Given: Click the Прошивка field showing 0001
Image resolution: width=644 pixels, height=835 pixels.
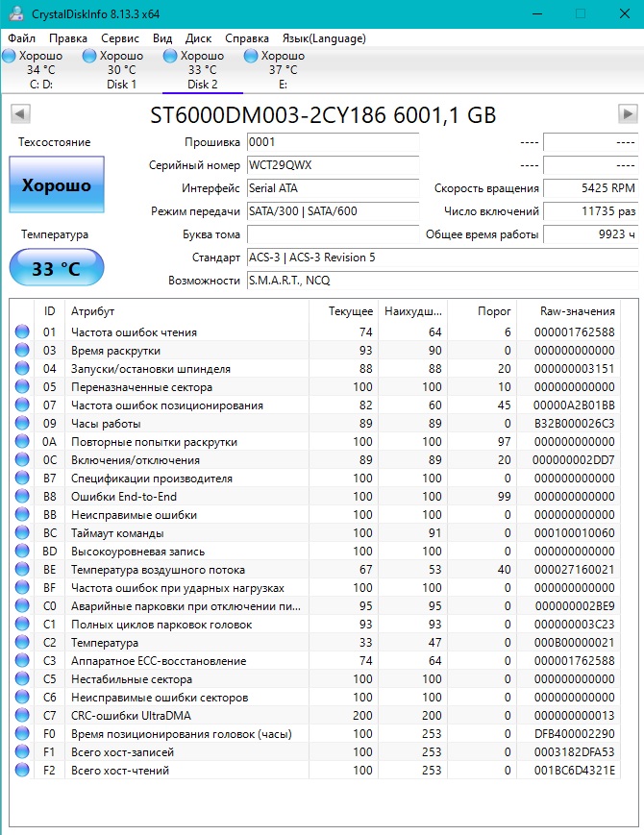Looking at the screenshot, I should pyautogui.click(x=333, y=142).
